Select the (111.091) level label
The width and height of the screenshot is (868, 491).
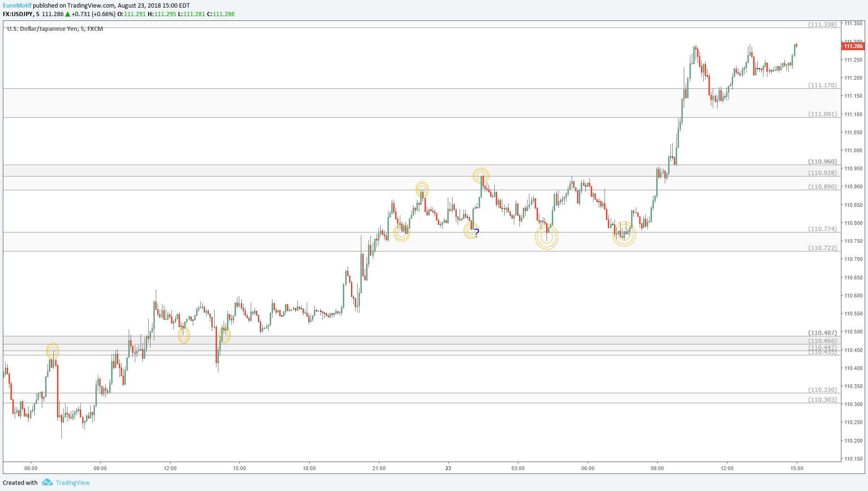pos(823,114)
